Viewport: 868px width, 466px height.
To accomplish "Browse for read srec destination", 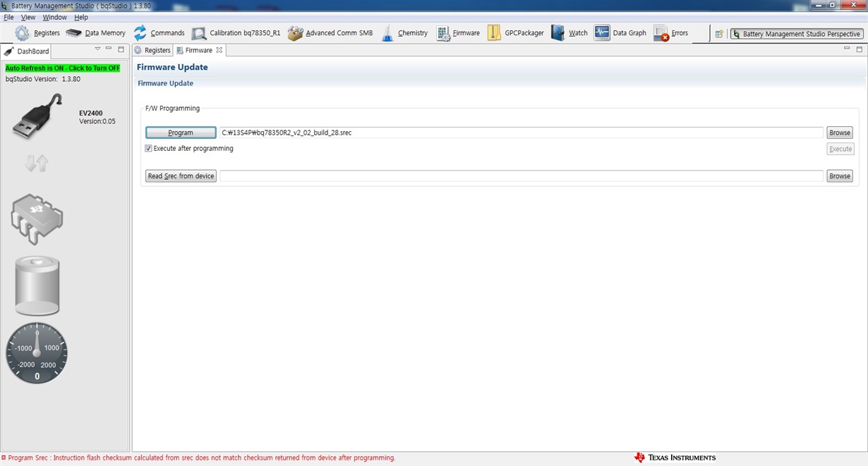I will [840, 176].
